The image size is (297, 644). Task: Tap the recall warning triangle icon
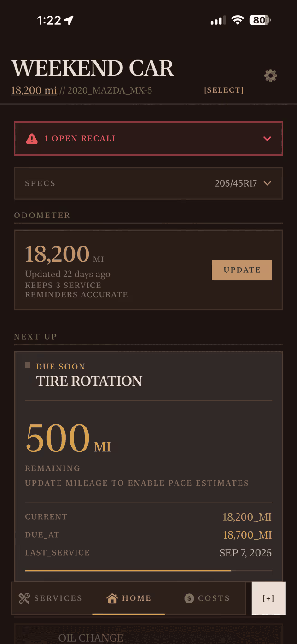pyautogui.click(x=32, y=138)
